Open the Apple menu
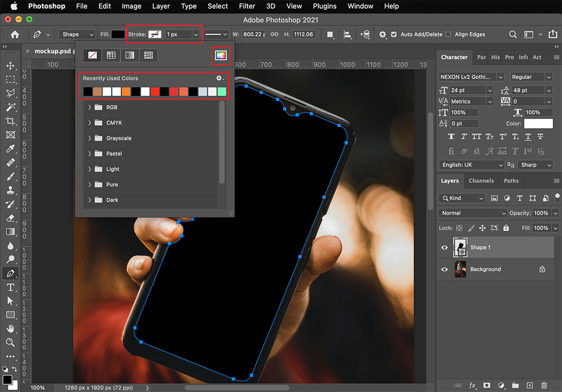This screenshot has width=562, height=392. coord(14,6)
